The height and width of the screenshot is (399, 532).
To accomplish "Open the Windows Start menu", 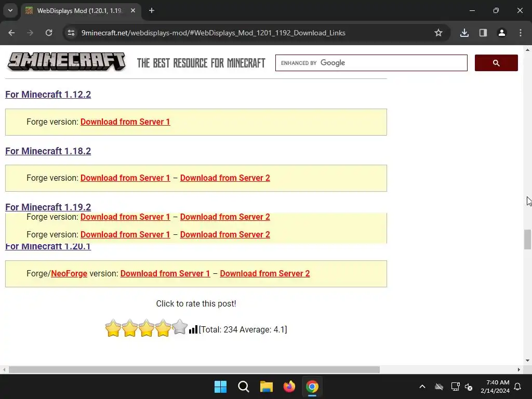I will [220, 387].
